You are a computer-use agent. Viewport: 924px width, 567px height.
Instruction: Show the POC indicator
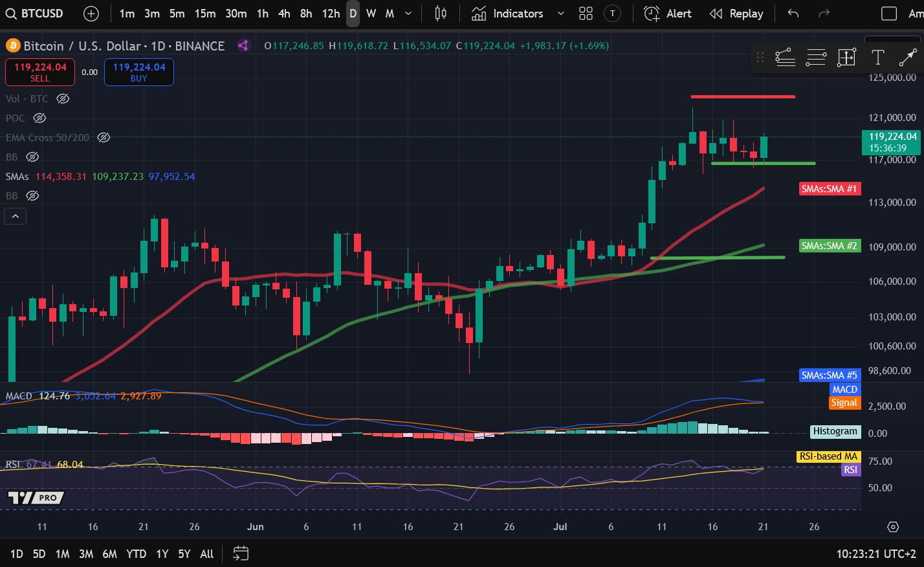39,118
